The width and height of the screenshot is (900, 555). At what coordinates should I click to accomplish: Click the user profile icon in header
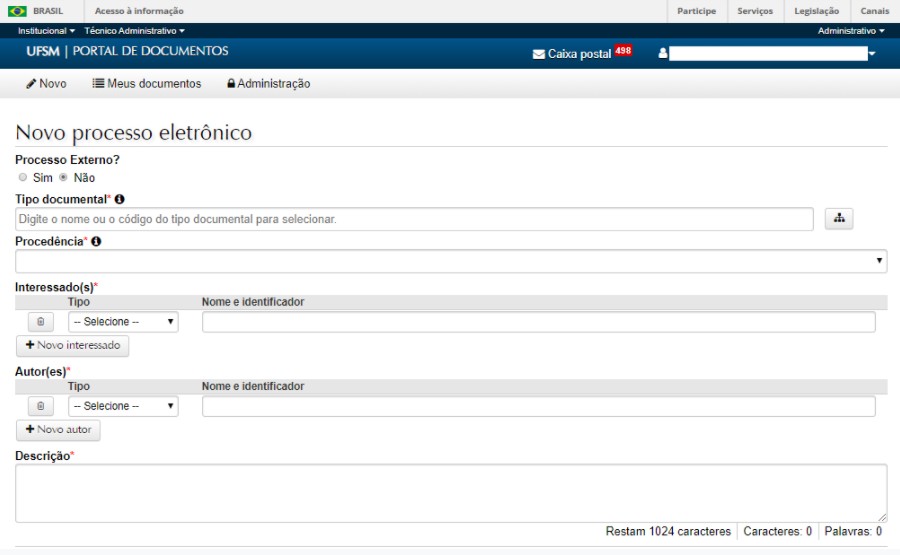coord(662,54)
